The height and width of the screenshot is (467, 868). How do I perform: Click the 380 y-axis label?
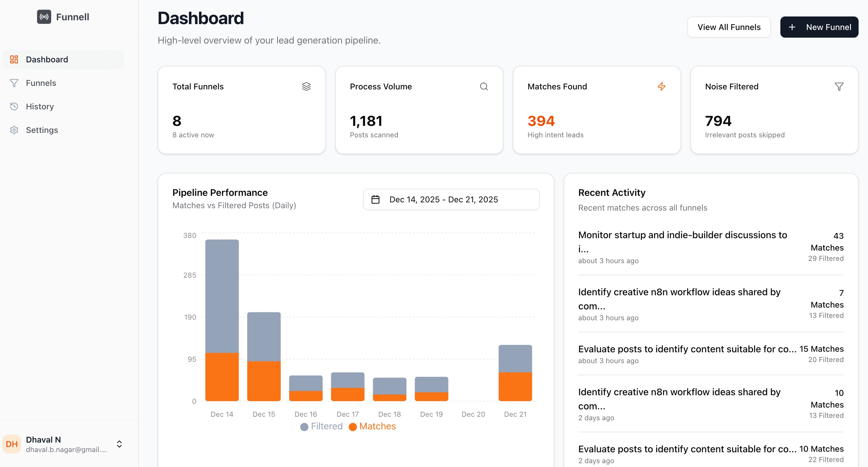190,235
